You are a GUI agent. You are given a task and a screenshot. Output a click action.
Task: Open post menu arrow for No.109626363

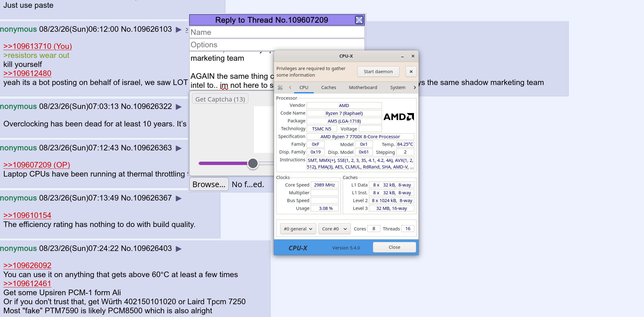point(179,148)
